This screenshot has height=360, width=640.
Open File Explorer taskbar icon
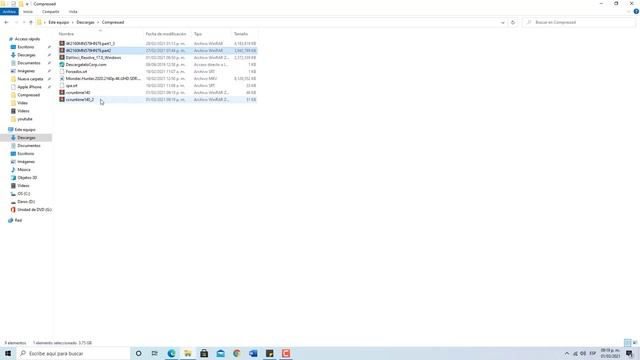click(x=188, y=353)
